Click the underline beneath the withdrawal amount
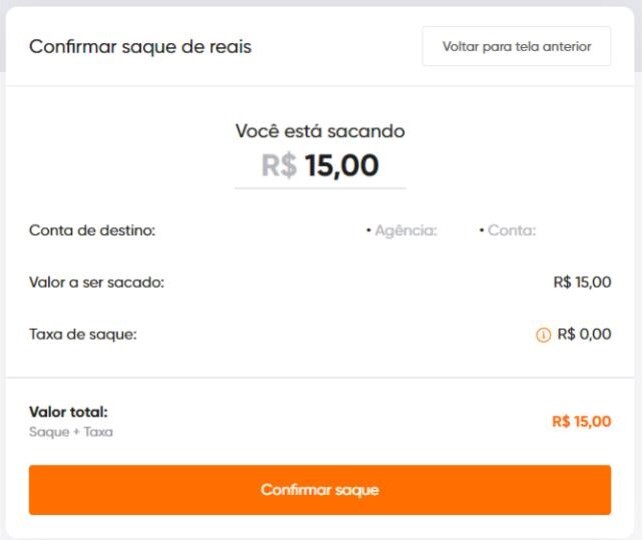This screenshot has width=643, height=540. pos(320,189)
